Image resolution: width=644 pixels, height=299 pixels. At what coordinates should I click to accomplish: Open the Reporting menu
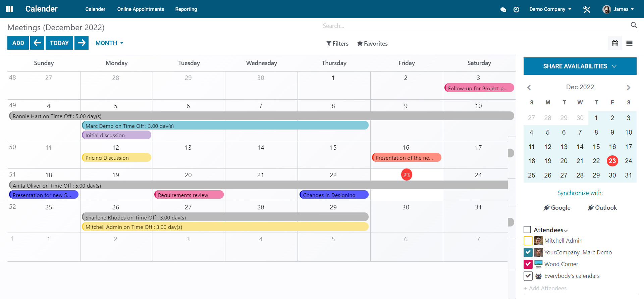186,9
